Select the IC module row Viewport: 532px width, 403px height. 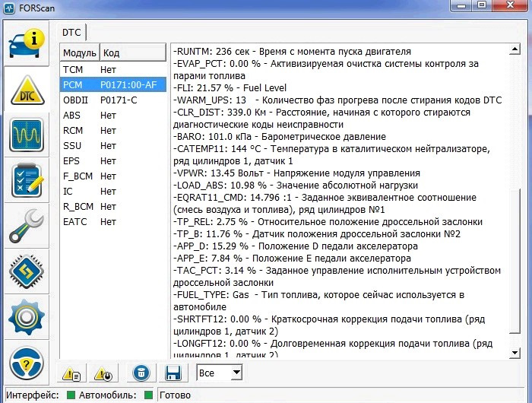[x=113, y=192]
